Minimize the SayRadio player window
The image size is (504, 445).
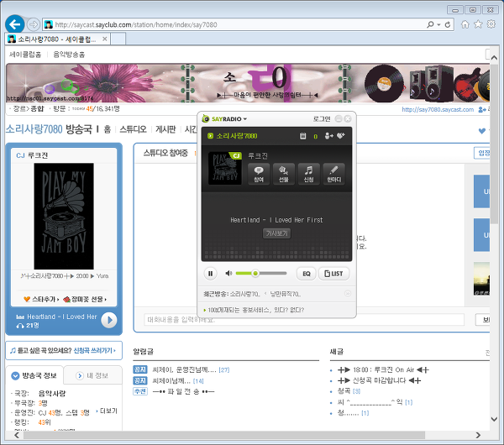click(x=339, y=119)
